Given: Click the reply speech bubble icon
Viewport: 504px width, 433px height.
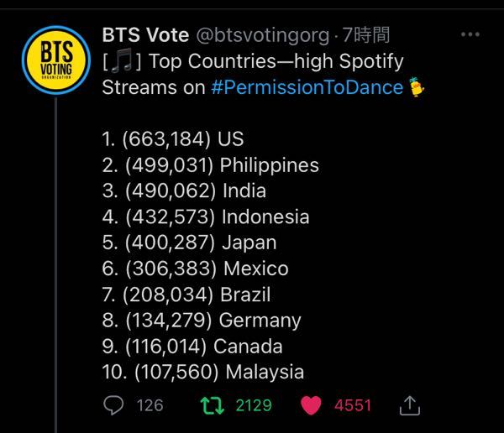Looking at the screenshot, I should pyautogui.click(x=113, y=405).
